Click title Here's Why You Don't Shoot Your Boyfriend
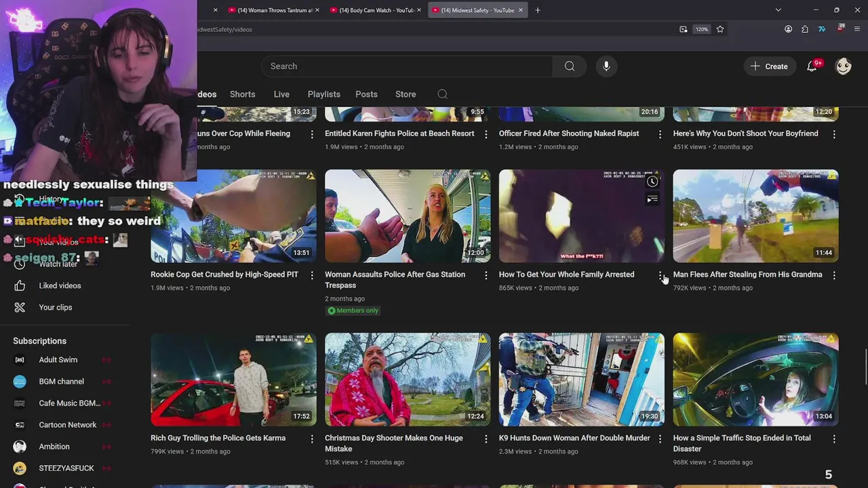The image size is (868, 488). (745, 134)
